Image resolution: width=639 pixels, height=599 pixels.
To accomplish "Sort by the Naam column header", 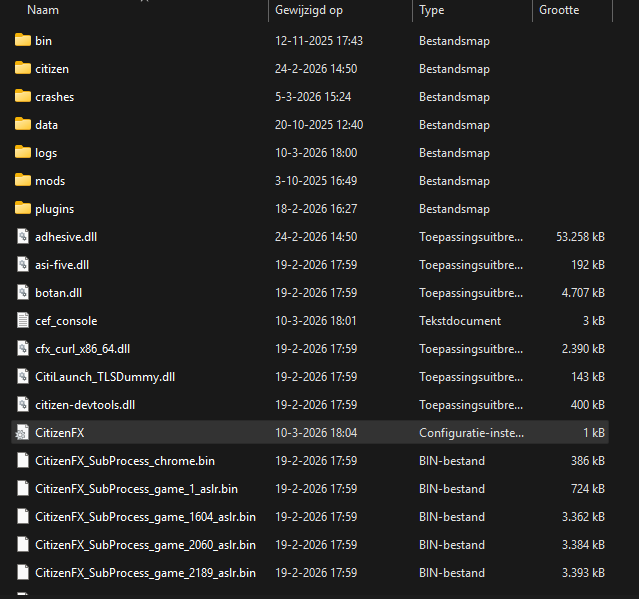I will click(43, 10).
